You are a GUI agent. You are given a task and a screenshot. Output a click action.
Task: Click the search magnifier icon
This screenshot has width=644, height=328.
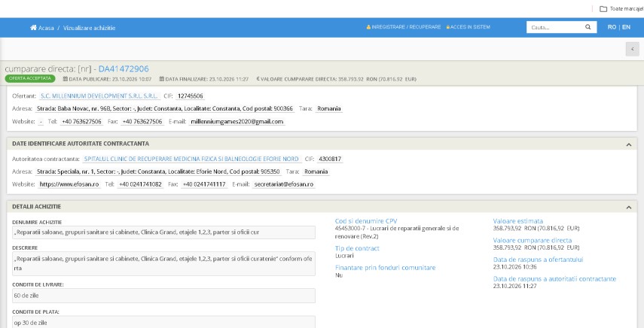click(x=588, y=27)
